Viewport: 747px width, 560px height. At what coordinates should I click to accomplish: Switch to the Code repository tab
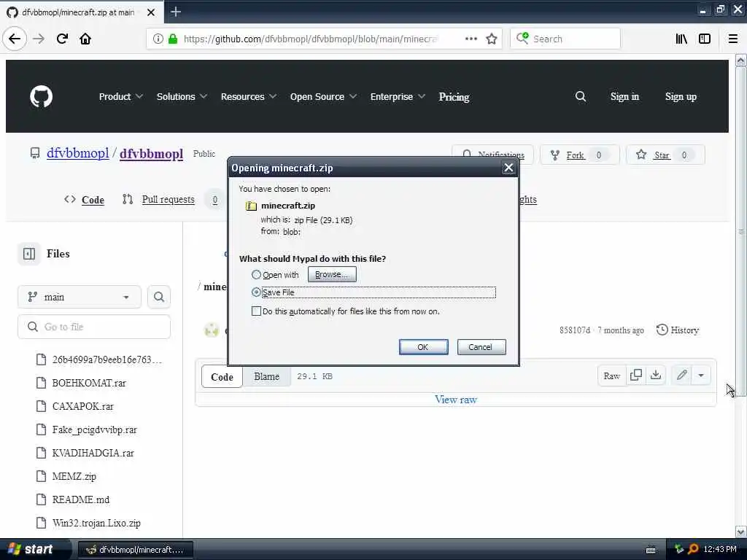click(x=85, y=200)
